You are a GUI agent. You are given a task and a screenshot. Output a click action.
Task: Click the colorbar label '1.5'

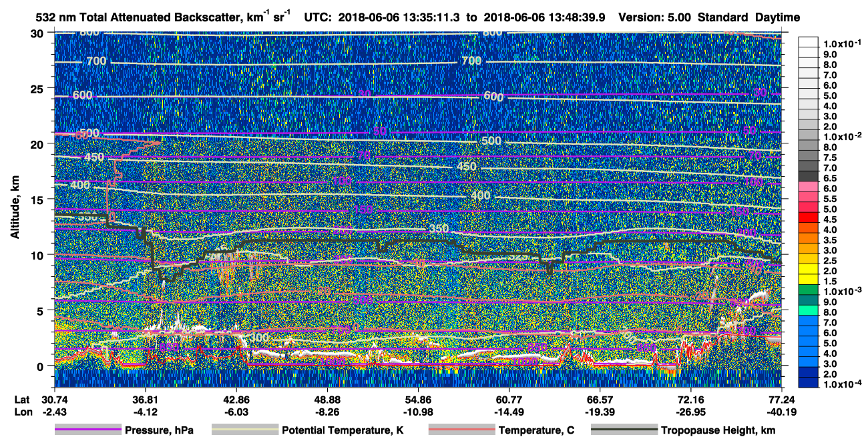829,281
